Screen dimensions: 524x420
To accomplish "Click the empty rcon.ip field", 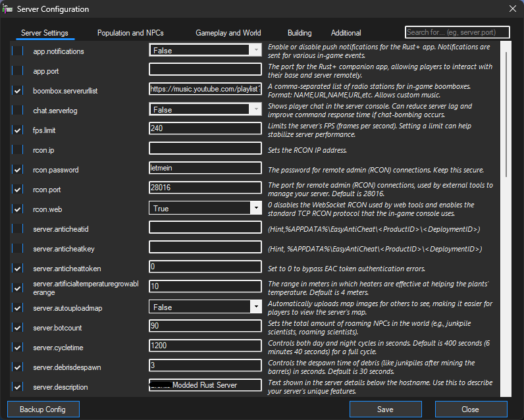I will click(205, 148).
